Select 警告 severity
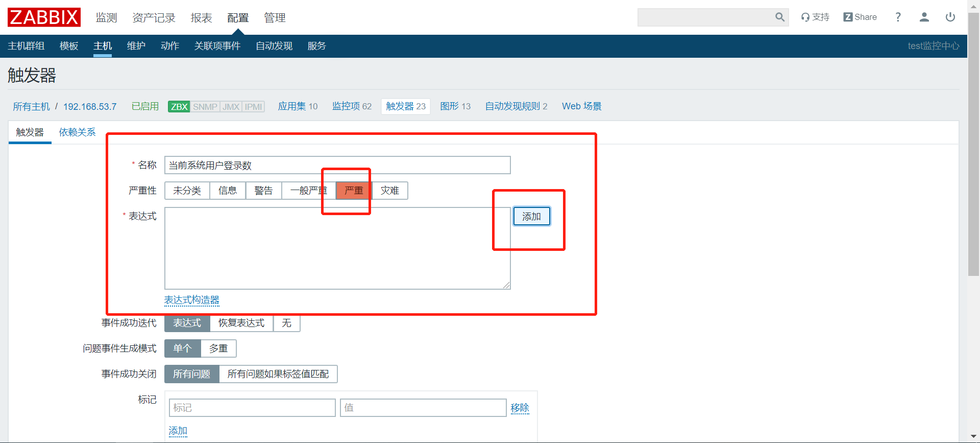Image resolution: width=980 pixels, height=443 pixels. [263, 191]
